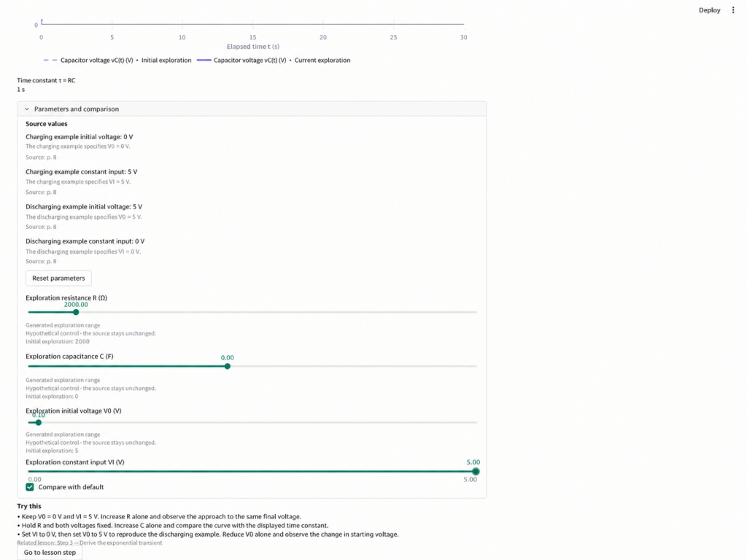Click the 'The discharging example specifies VI = 0 V.' text

coord(83,252)
